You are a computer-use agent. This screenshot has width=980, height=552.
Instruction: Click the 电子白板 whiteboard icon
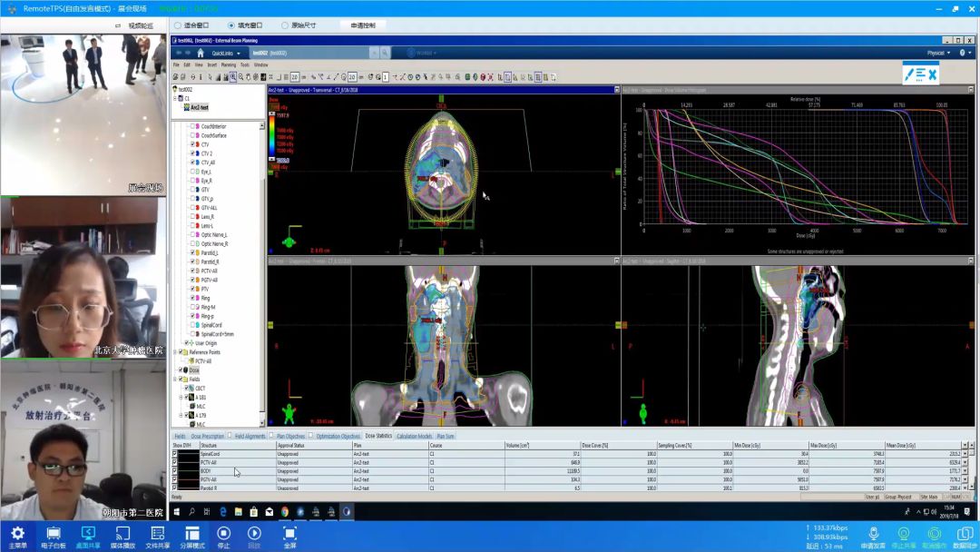[54, 534]
